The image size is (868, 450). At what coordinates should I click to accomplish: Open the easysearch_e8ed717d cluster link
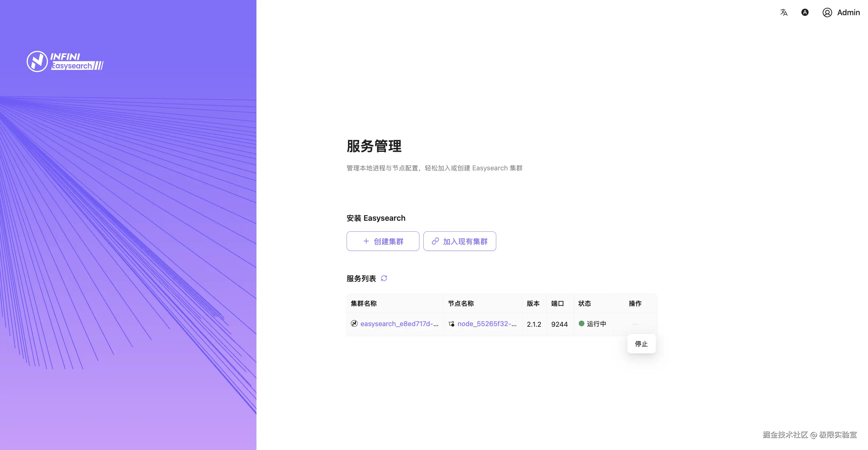pos(399,324)
